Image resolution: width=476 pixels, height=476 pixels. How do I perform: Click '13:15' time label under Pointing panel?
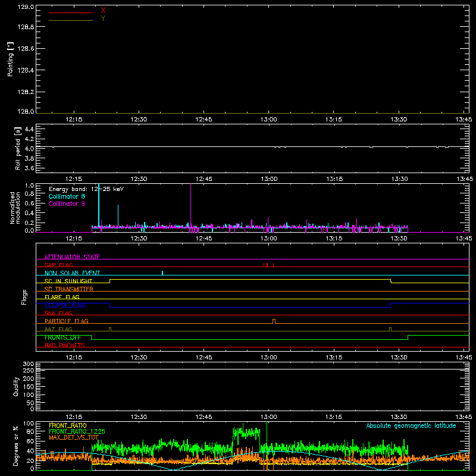pyautogui.click(x=334, y=120)
